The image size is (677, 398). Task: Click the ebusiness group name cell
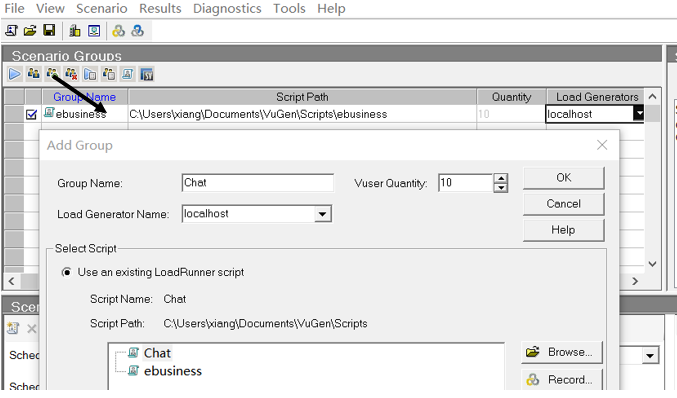[x=85, y=114]
